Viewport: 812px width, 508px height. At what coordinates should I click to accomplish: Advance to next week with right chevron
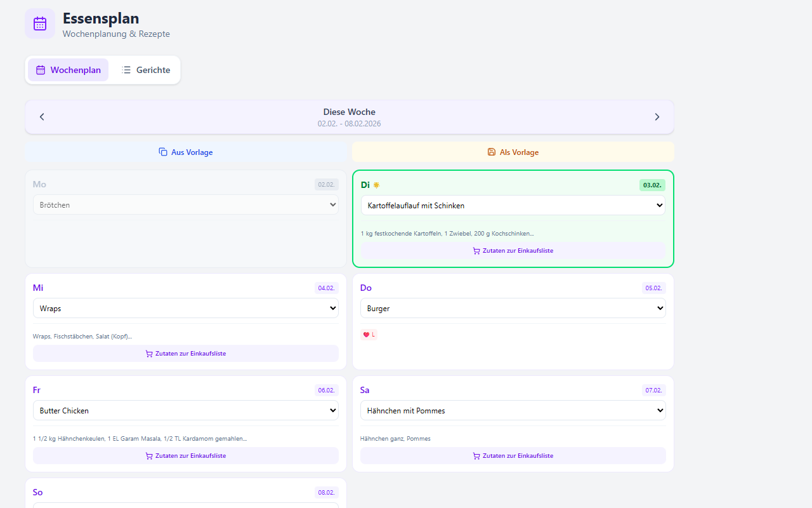[x=657, y=117]
